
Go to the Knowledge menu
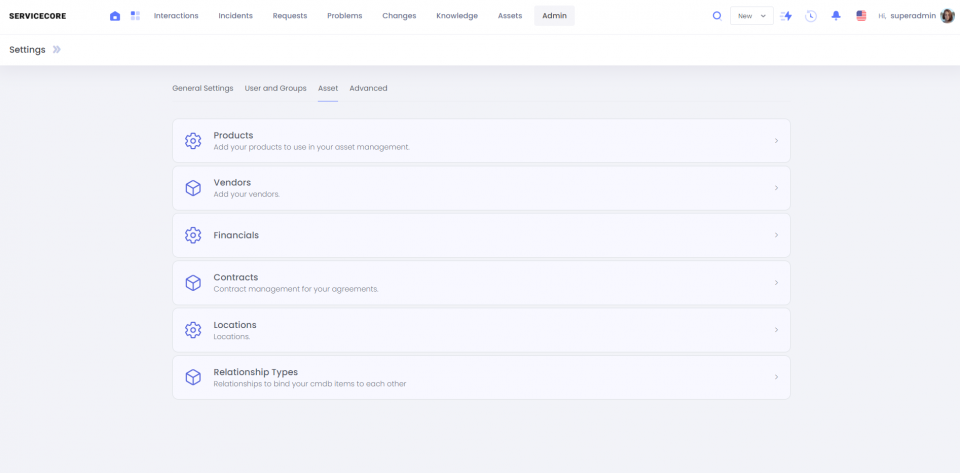tap(457, 16)
